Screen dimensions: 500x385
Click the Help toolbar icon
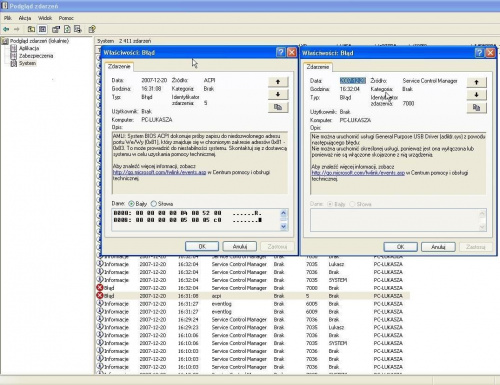click(92, 29)
